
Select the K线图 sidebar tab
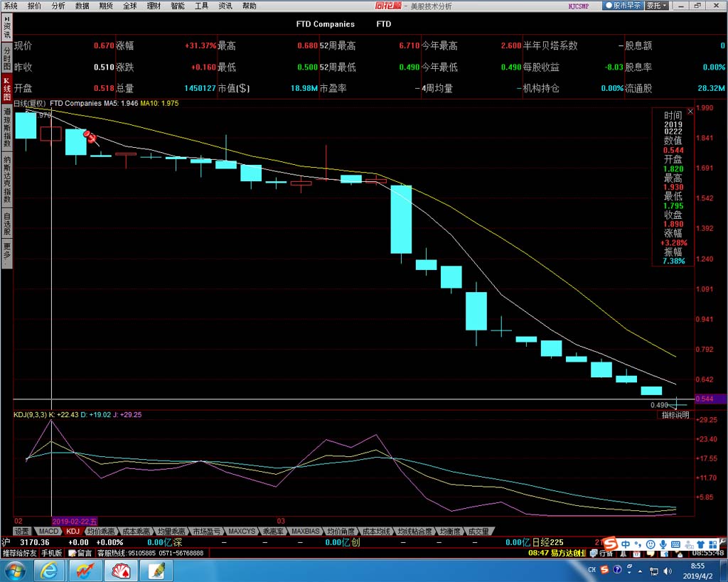(x=6, y=89)
